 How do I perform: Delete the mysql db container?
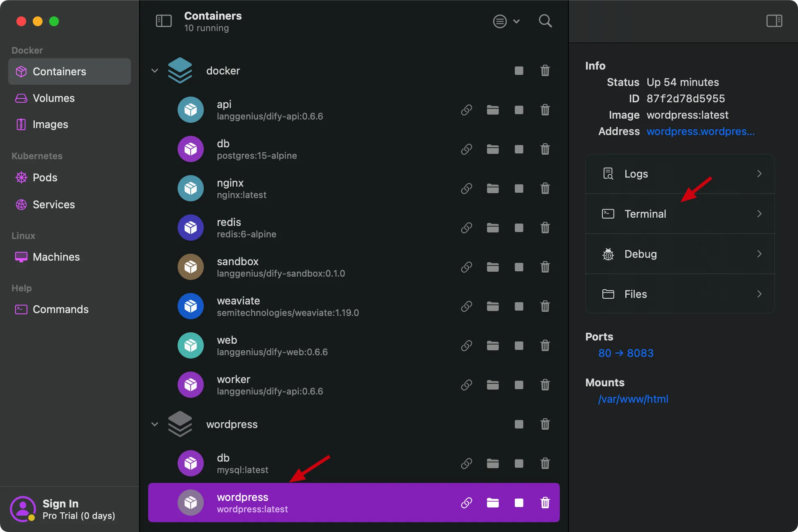[545, 464]
